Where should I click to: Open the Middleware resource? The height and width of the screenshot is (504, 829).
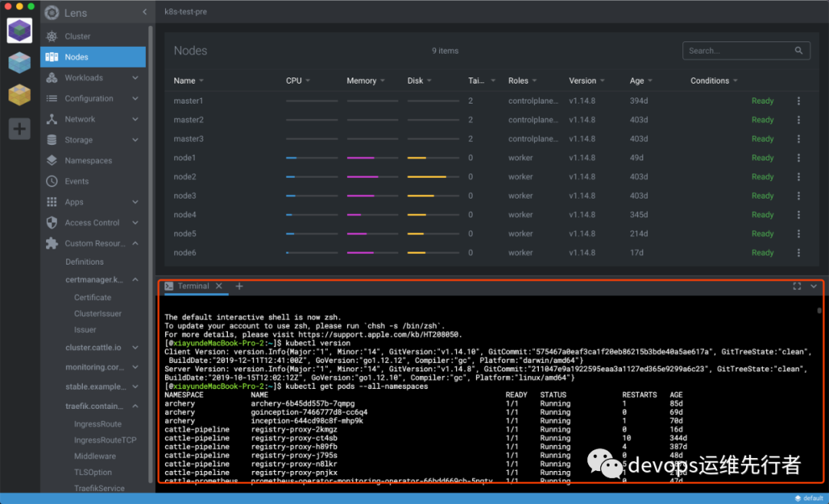click(94, 456)
